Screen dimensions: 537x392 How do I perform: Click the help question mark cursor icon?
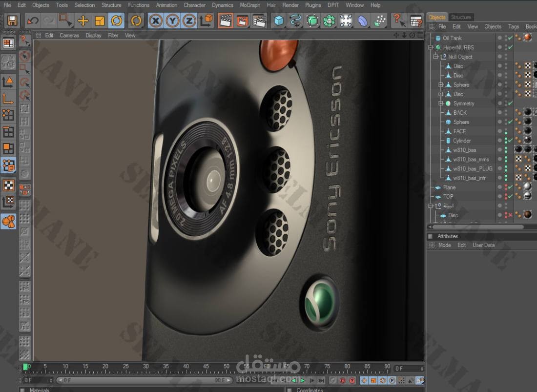pos(399,20)
